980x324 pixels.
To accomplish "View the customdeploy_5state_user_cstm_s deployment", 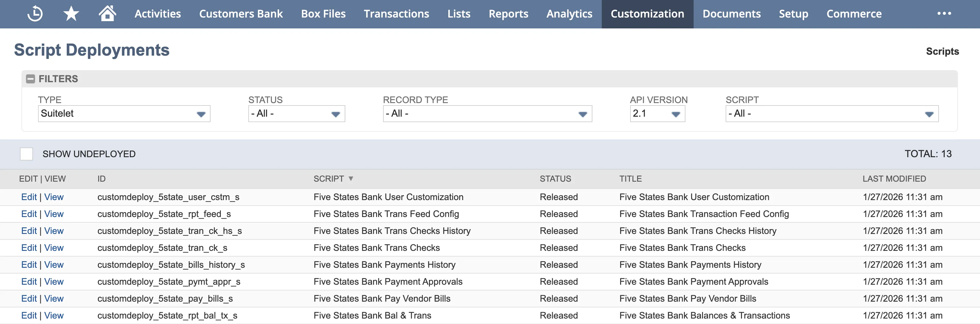I will [x=54, y=197].
